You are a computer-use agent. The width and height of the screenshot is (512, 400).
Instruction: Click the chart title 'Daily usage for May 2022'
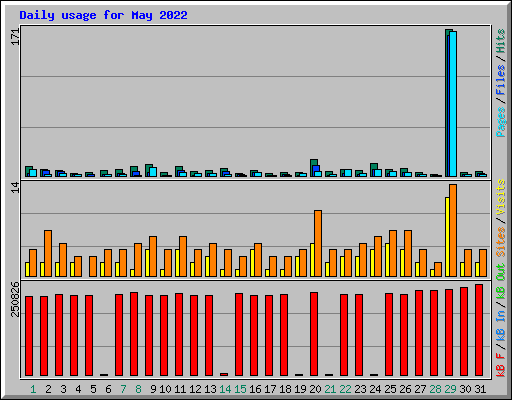(x=103, y=15)
